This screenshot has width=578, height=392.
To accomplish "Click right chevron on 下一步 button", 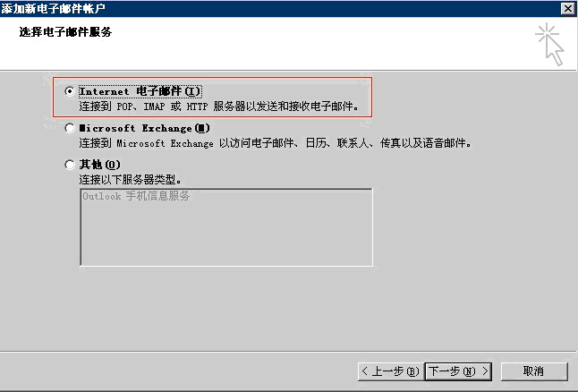I will coord(486,371).
